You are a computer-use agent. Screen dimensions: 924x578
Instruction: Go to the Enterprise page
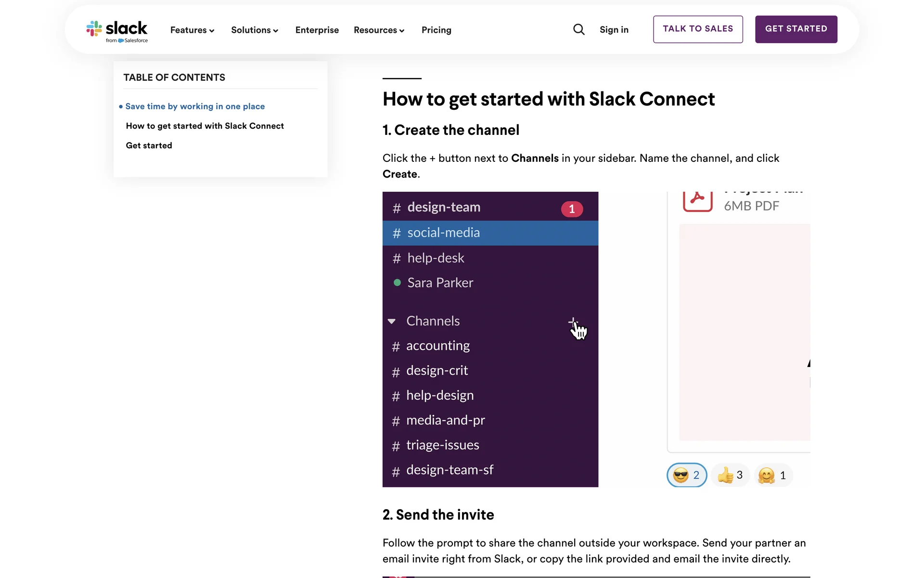[x=317, y=30]
